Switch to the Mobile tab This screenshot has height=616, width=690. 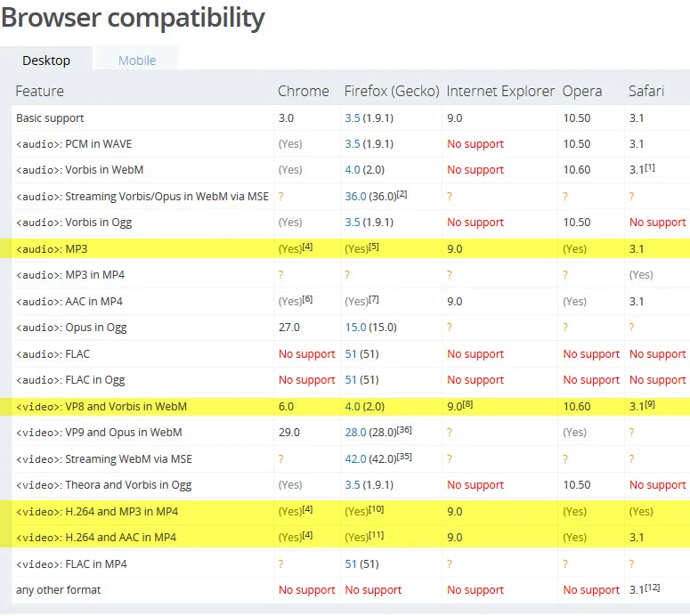pos(137,61)
